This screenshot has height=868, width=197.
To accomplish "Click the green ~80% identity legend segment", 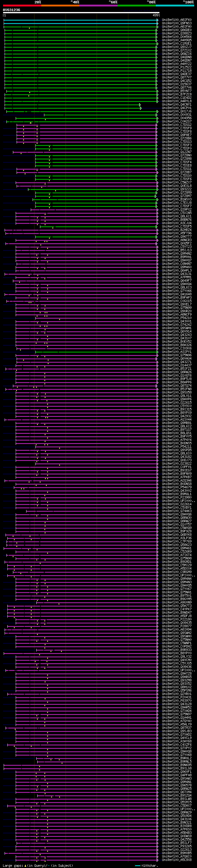I will click(137, 6).
